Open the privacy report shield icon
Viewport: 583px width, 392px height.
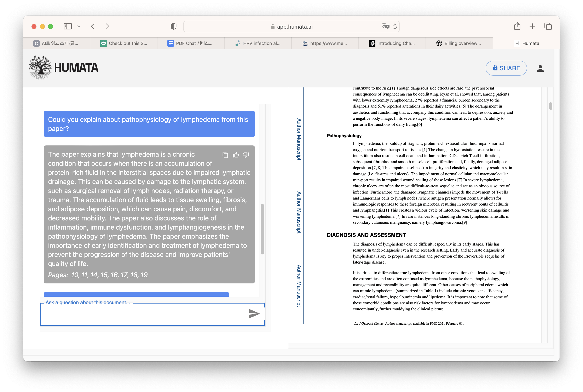[x=173, y=26]
